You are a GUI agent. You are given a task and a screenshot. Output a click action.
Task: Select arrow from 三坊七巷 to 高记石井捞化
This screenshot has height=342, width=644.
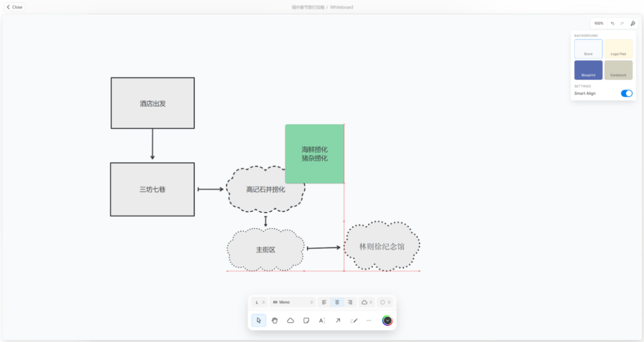pyautogui.click(x=210, y=189)
